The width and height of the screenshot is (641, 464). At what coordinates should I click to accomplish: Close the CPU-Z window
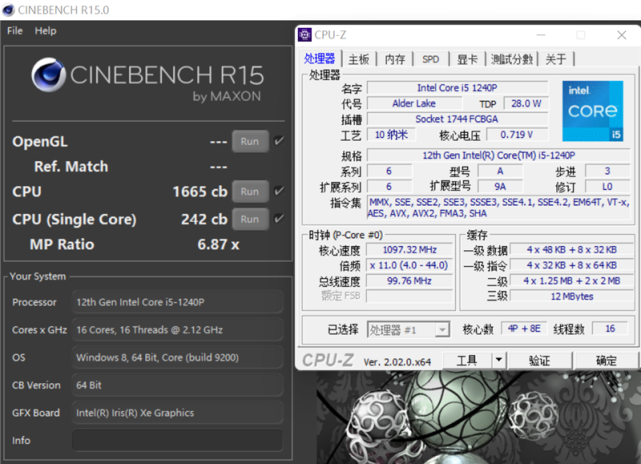click(x=620, y=35)
